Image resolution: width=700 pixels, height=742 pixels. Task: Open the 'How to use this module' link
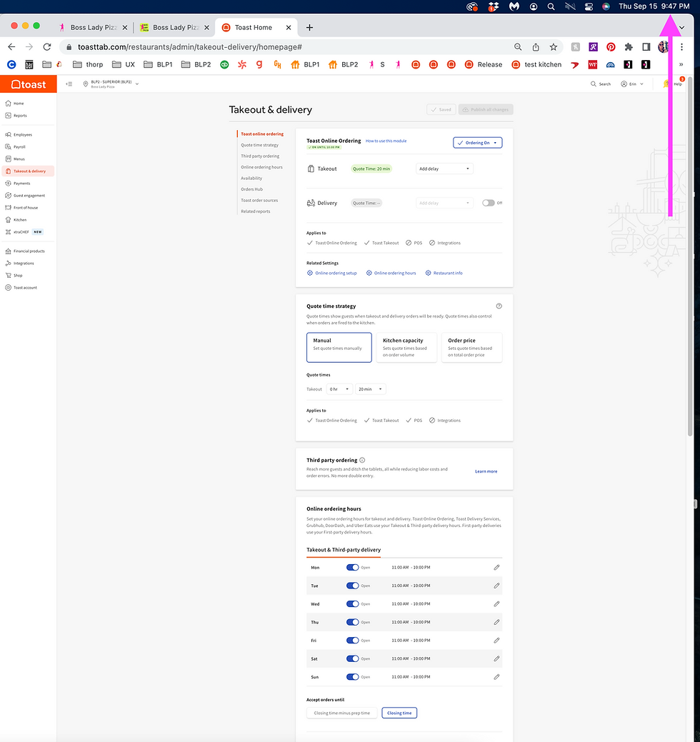click(x=386, y=141)
